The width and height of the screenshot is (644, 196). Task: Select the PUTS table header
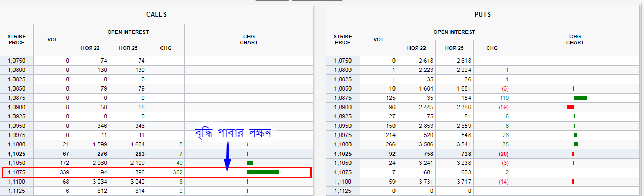[x=482, y=15]
